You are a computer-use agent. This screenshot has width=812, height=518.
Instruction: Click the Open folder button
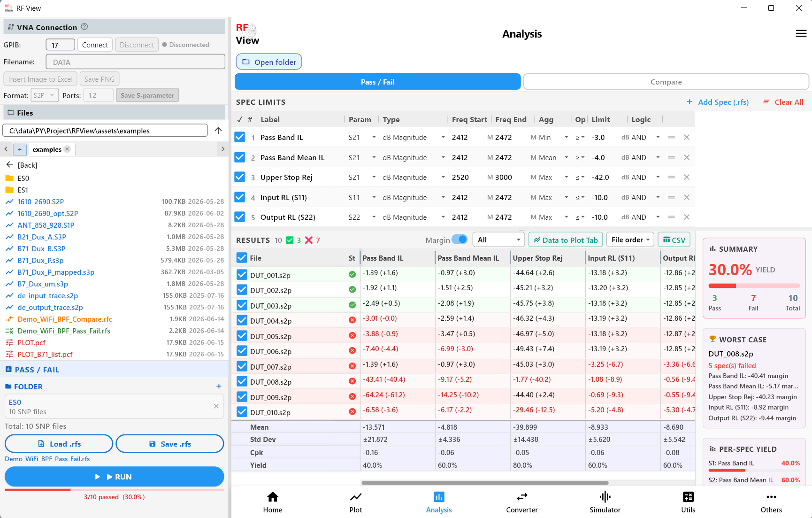(269, 62)
